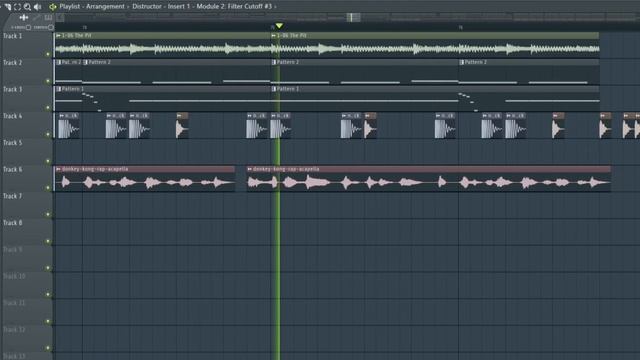Mute Track 7 with its green dot
640x360 pixels.
point(48,214)
